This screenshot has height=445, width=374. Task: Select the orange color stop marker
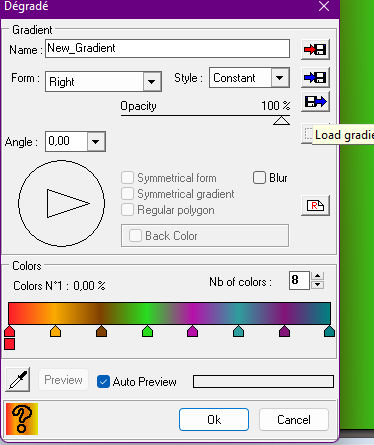click(x=55, y=331)
